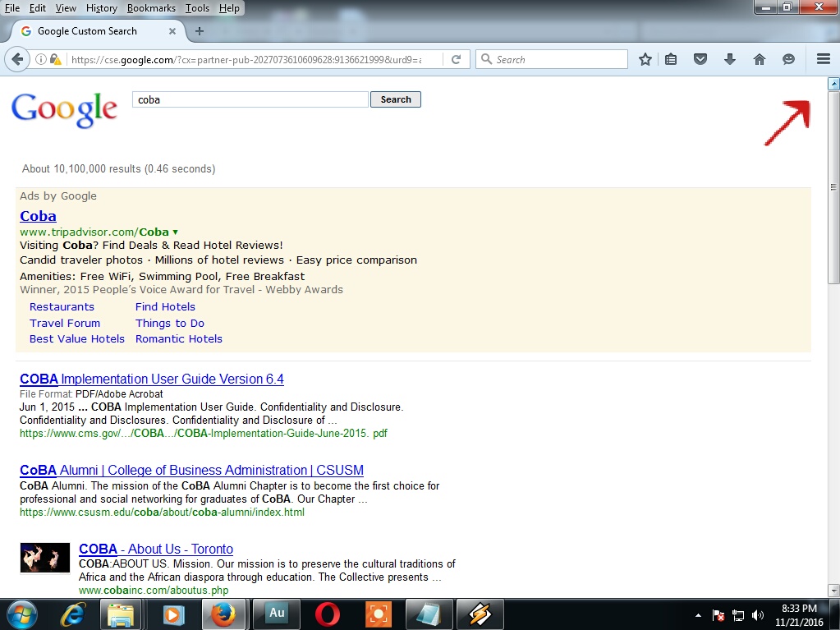Show bookmarks list icon
Image resolution: width=840 pixels, height=630 pixels.
click(671, 59)
